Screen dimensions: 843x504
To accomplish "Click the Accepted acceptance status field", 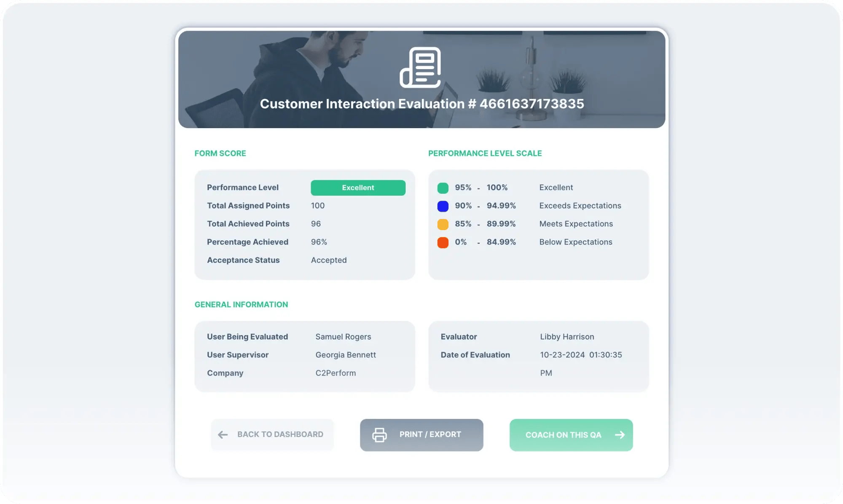I will click(329, 260).
